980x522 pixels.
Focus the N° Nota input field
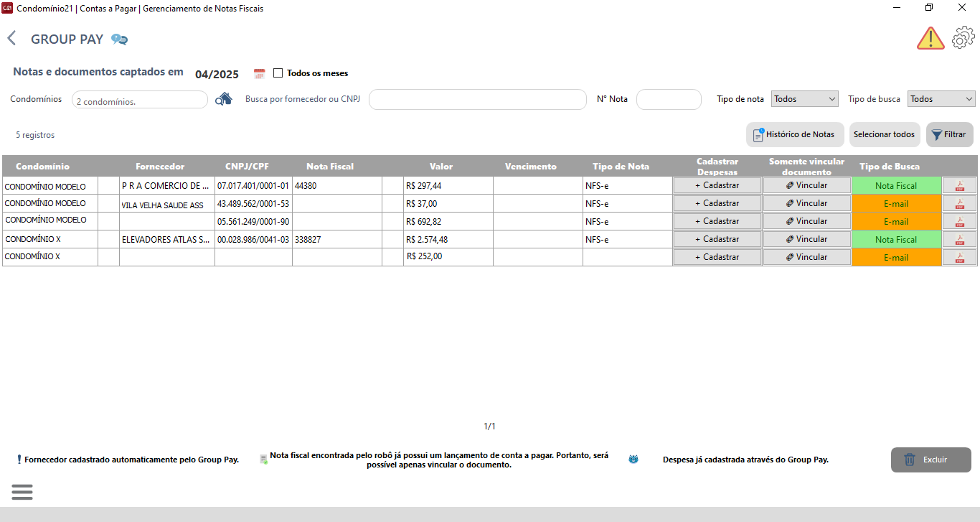669,100
